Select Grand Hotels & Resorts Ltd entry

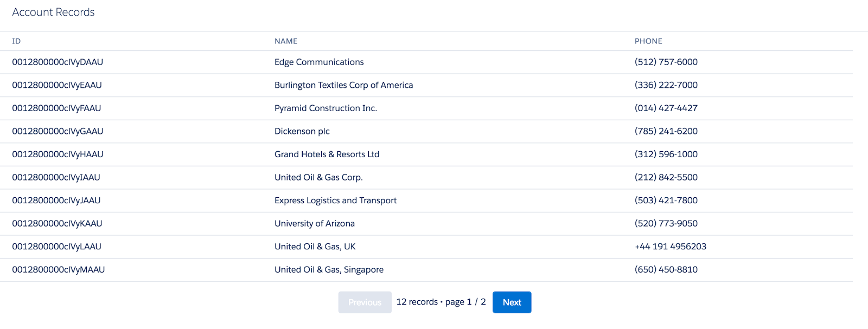click(327, 154)
